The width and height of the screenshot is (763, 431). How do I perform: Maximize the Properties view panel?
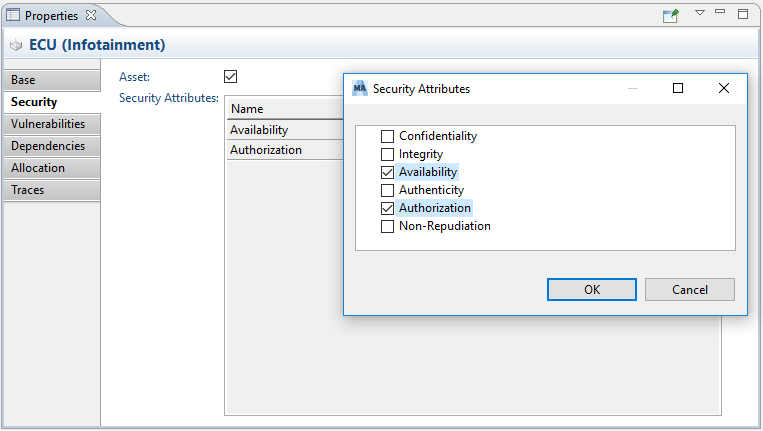pos(743,14)
